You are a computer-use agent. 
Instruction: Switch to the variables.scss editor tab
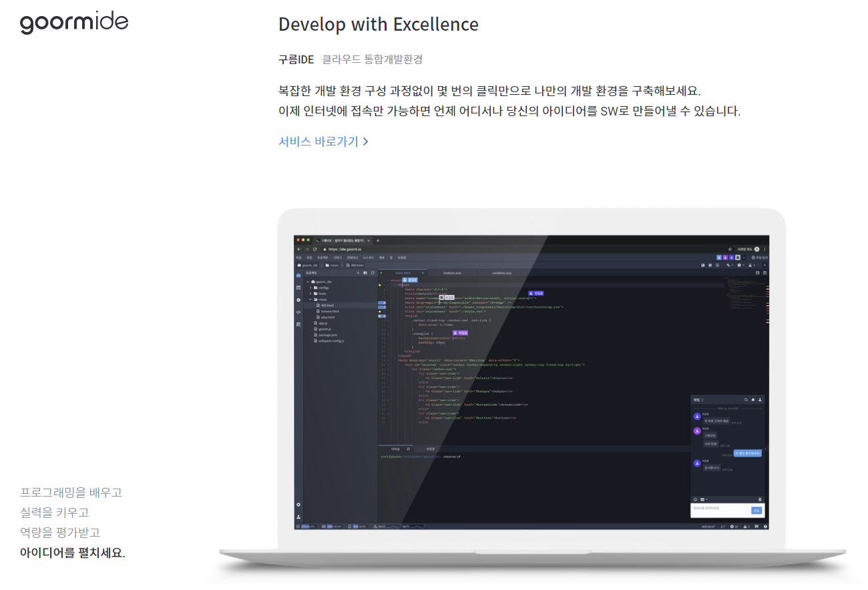pyautogui.click(x=501, y=273)
